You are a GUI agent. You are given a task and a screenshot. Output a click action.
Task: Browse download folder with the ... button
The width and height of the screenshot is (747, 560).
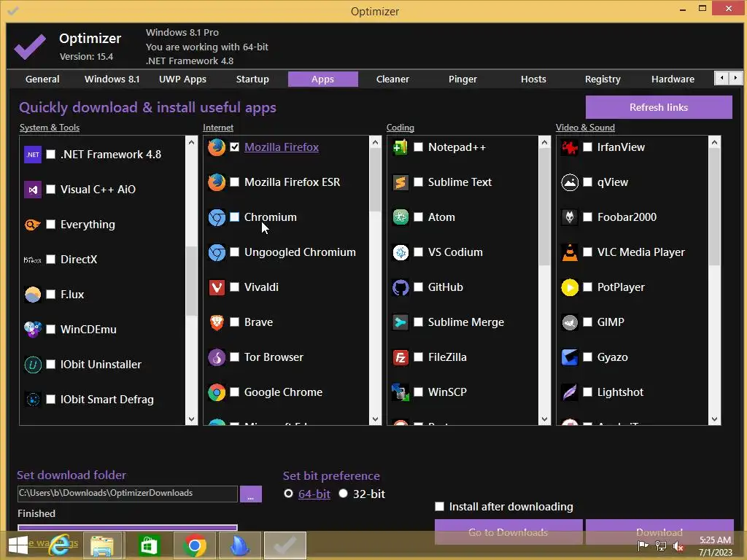click(x=251, y=494)
